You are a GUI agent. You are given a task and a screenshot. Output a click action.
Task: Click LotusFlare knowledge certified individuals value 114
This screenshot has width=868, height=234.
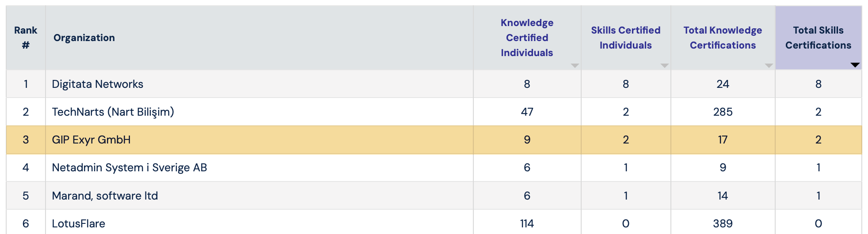(527, 223)
